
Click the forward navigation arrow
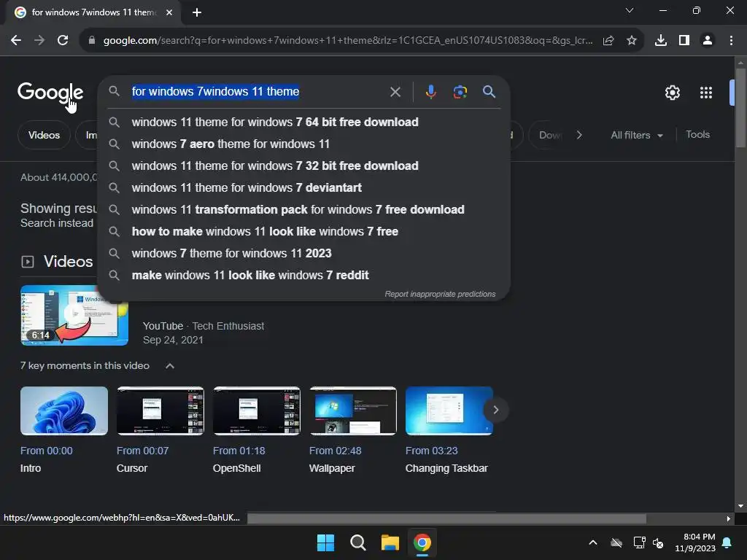[39, 41]
